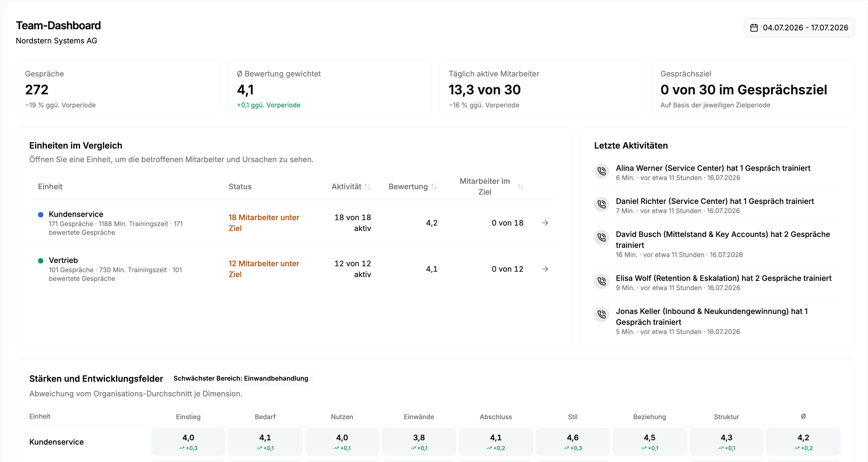The height and width of the screenshot is (462, 868).
Task: Click '0 von 12' Mitarbeiter im Ziel cell
Action: (508, 269)
